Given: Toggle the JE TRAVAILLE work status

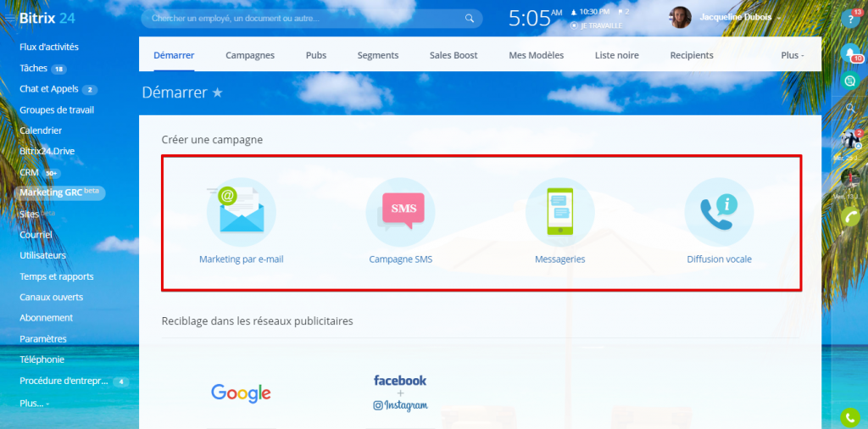Looking at the screenshot, I should [x=596, y=25].
